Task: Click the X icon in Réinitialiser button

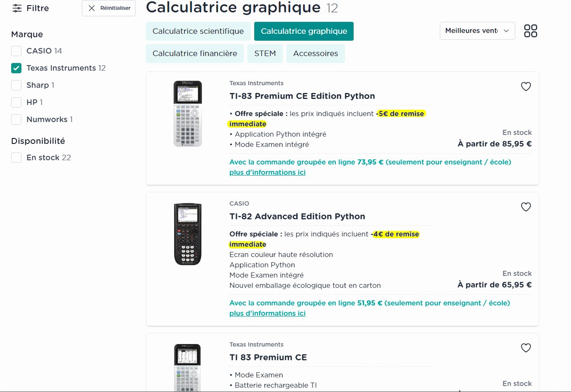Action: click(92, 8)
